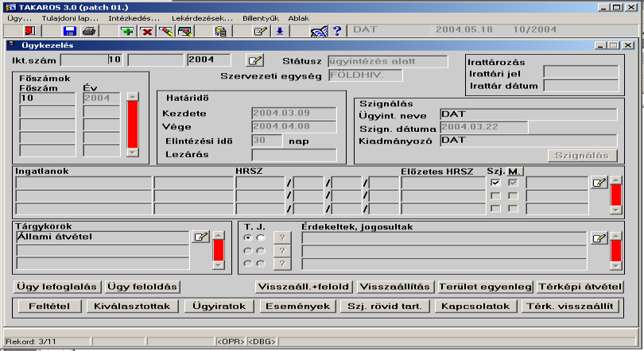Viewport: 644px width, 351px height.
Task: Click third row question mark button in Érdekeltek
Action: point(282,264)
